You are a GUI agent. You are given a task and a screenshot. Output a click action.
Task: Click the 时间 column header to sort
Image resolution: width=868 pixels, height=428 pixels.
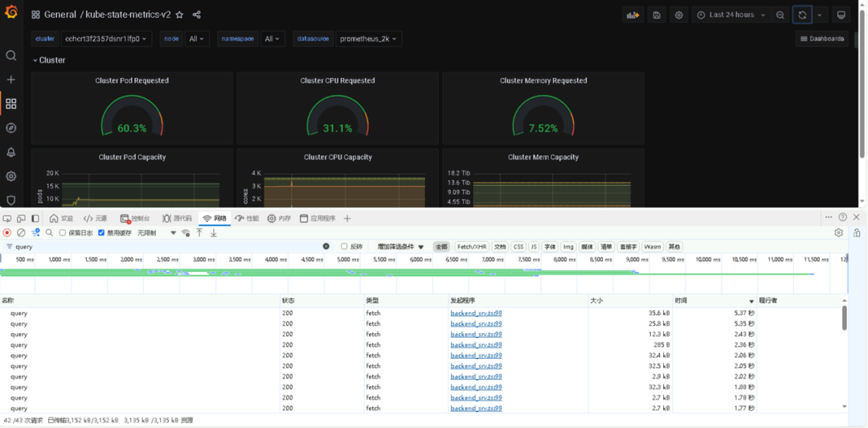(714, 301)
